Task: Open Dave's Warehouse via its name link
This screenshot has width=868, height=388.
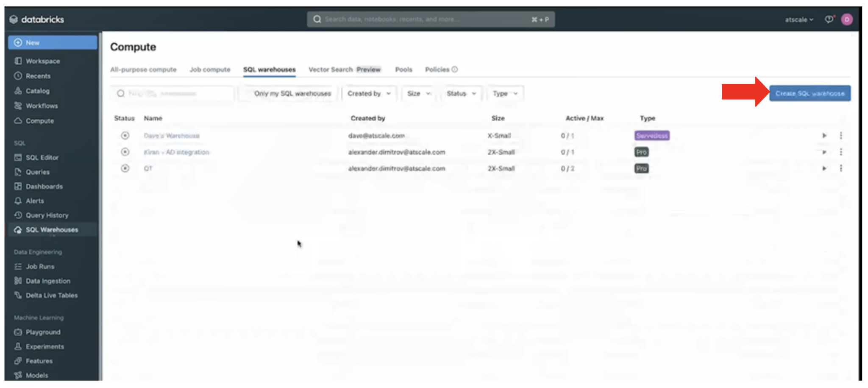Action: point(171,136)
